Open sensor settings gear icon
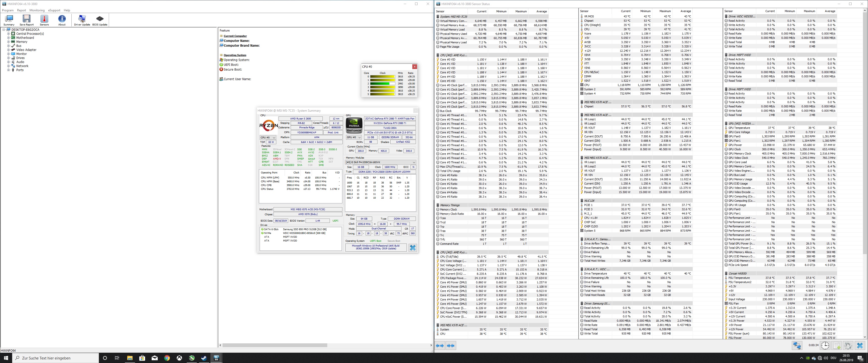This screenshot has height=363, width=868. [x=848, y=346]
